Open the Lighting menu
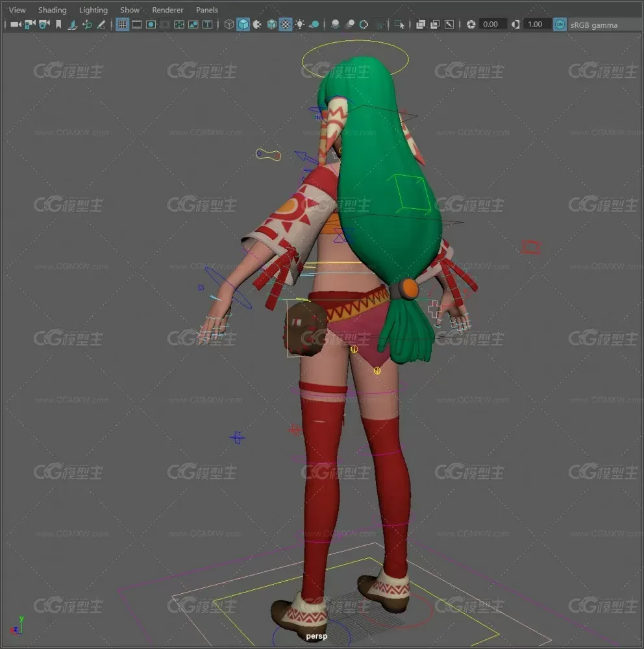This screenshot has height=649, width=644. click(93, 10)
